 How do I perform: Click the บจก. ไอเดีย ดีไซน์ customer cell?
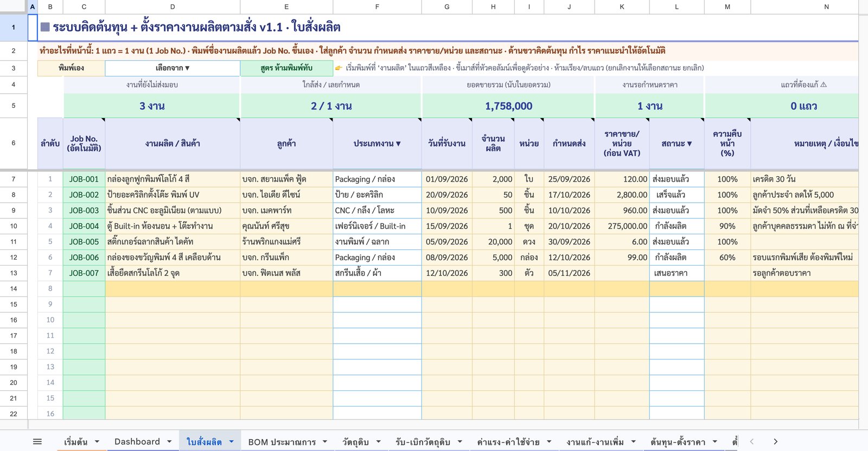pyautogui.click(x=286, y=195)
